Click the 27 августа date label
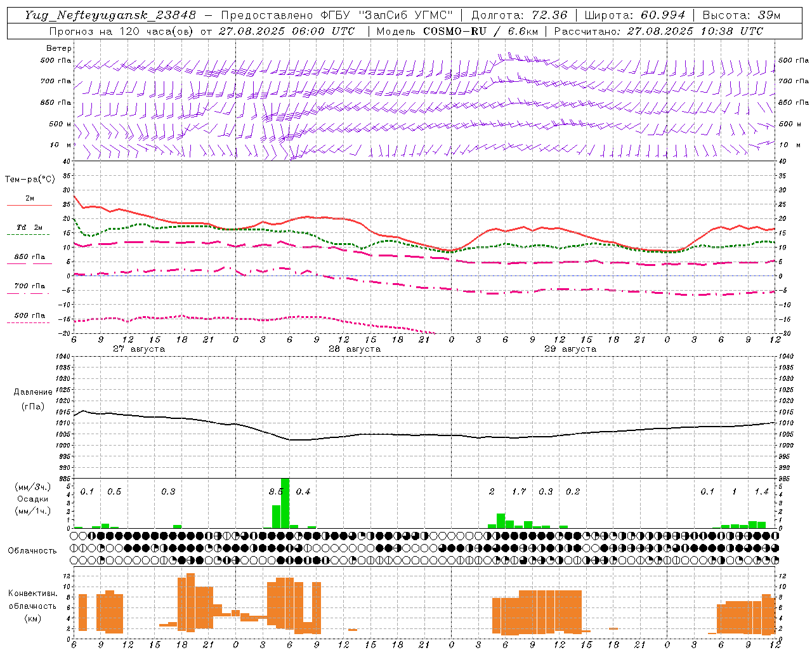 pos(139,349)
